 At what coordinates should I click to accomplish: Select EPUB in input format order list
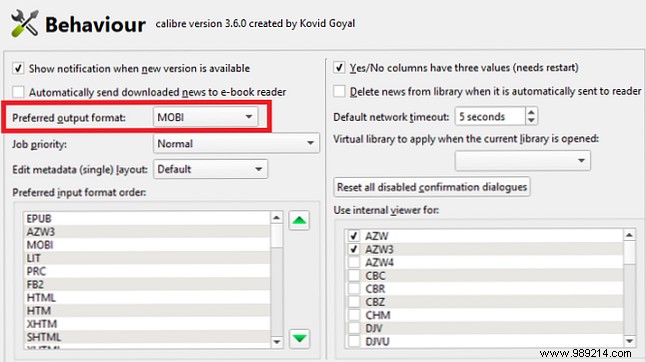(147, 219)
